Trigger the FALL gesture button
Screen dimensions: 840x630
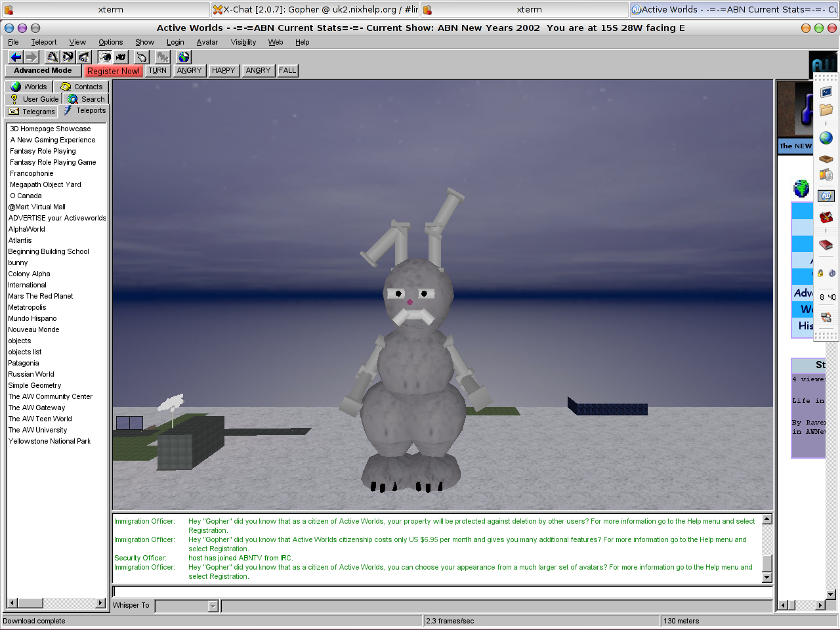[287, 70]
